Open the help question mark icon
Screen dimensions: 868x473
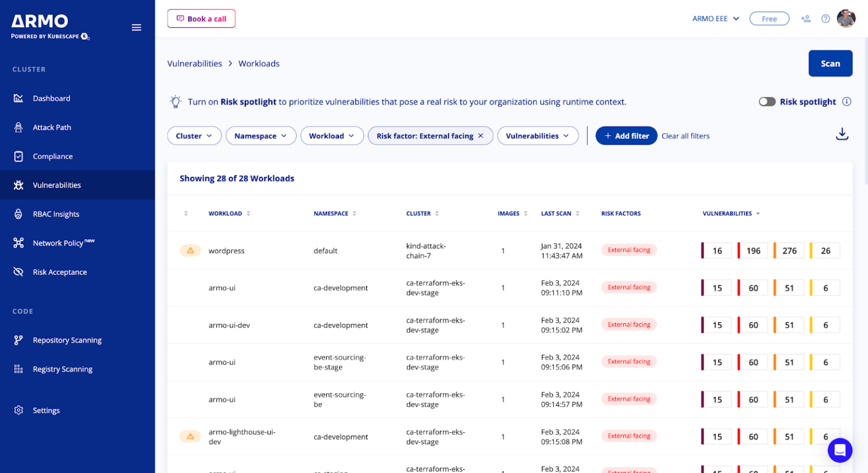(826, 18)
